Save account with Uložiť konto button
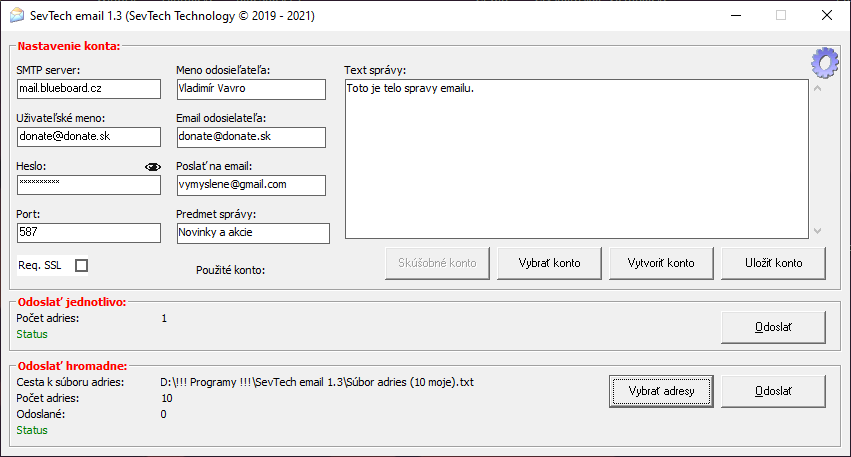 [x=773, y=263]
